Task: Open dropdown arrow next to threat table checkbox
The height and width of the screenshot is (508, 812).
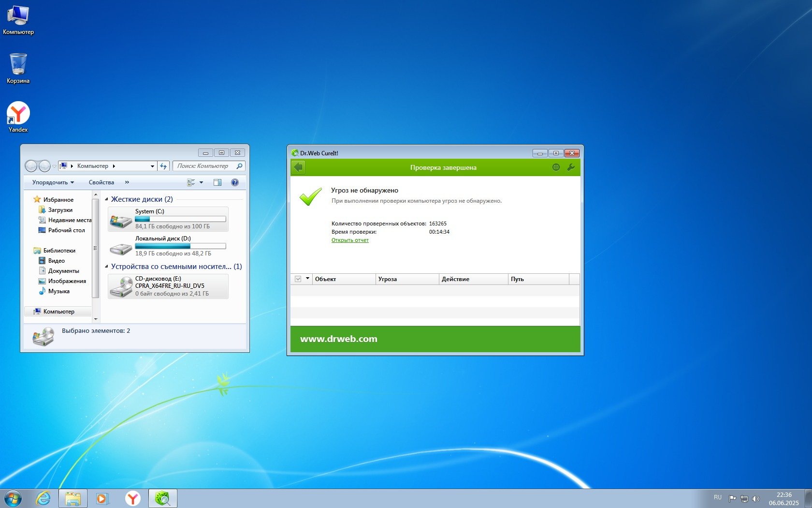Action: [x=307, y=279]
